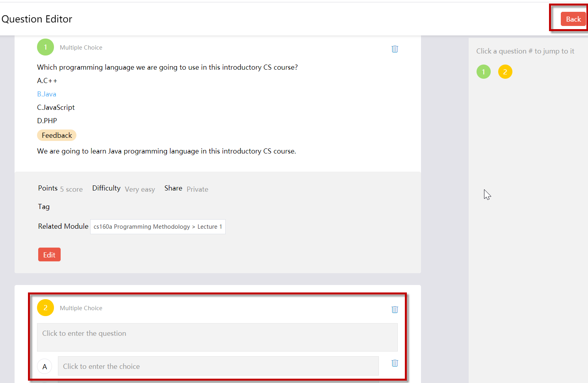Delete question 1 with its trash icon

tap(395, 49)
